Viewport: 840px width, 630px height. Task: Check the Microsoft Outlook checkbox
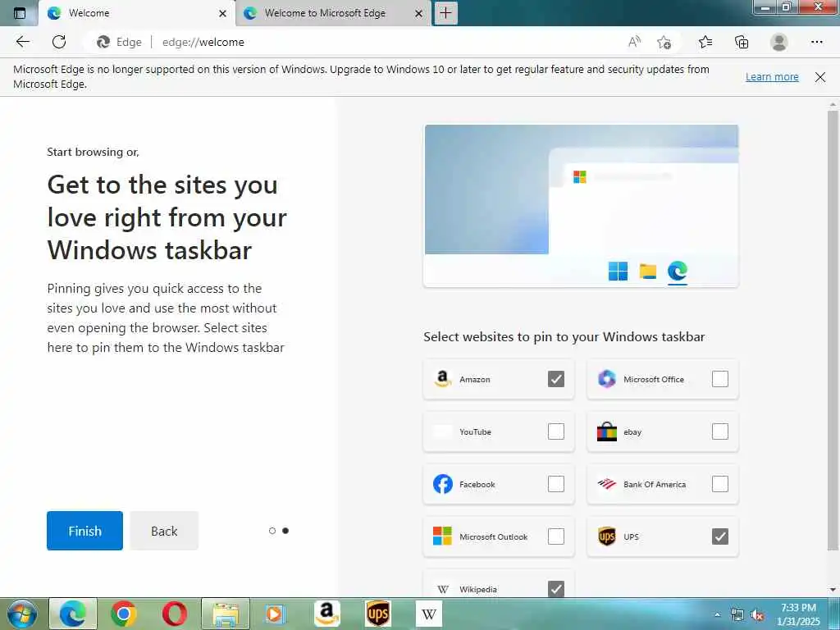(556, 536)
